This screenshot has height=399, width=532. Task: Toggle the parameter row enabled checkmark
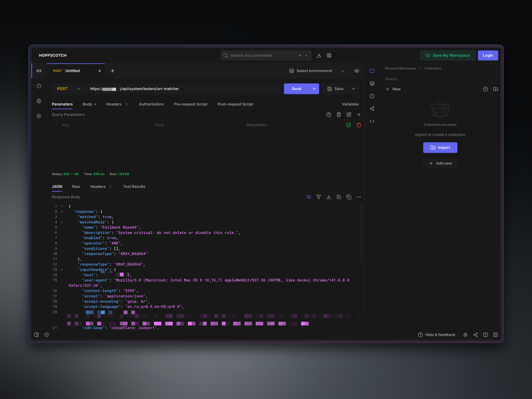click(x=349, y=125)
